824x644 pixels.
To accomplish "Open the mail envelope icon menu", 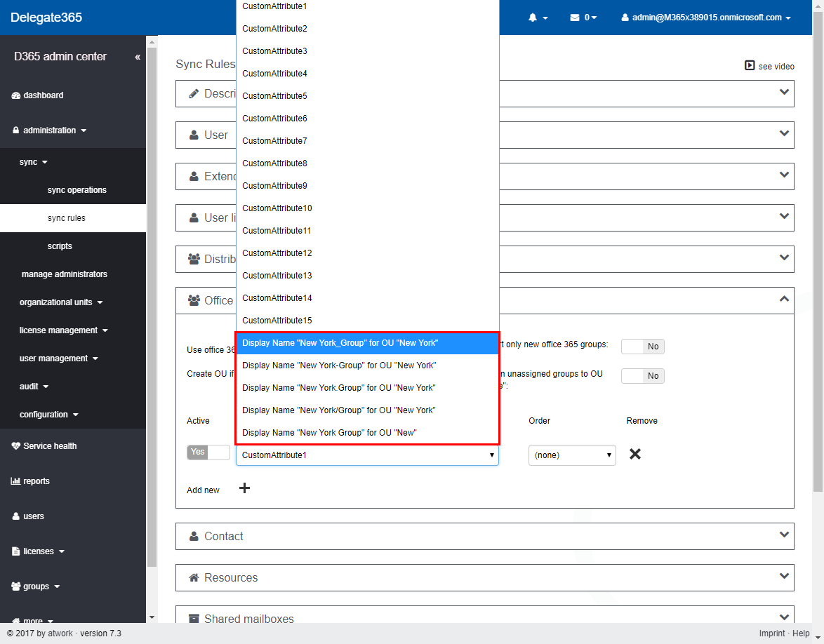I will pyautogui.click(x=575, y=18).
